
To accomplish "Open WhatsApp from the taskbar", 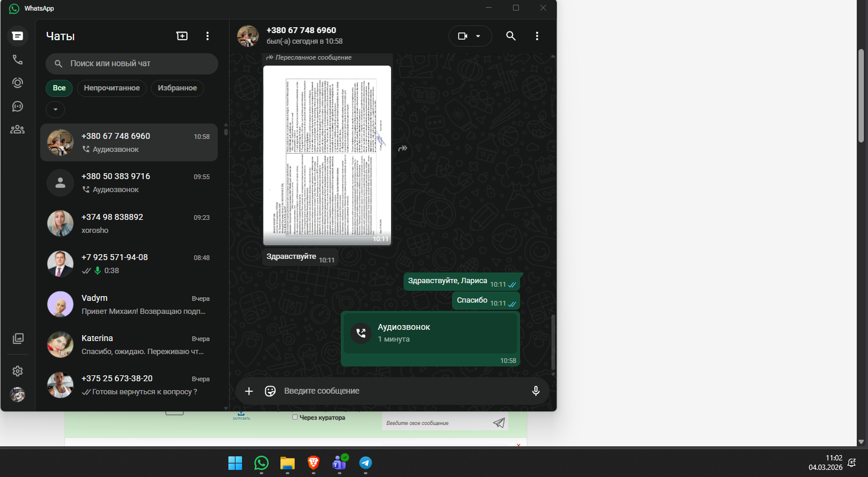I will [261, 463].
